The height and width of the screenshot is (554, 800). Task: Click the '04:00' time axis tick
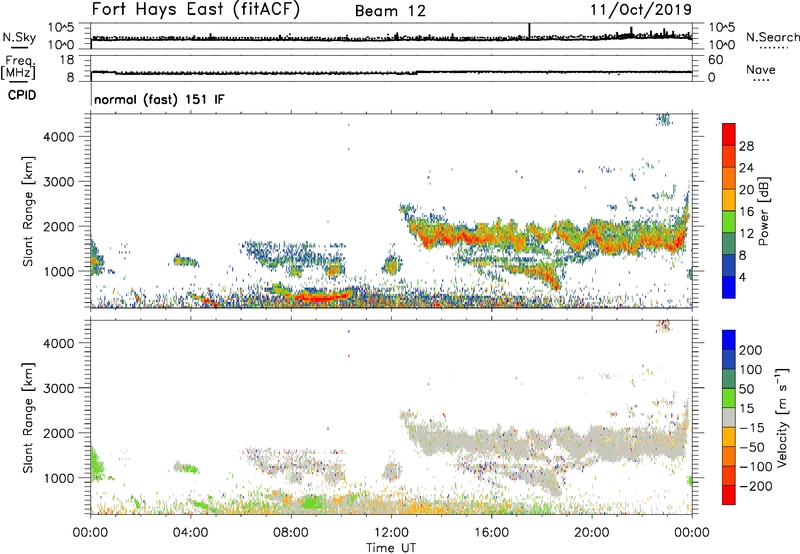tap(190, 533)
